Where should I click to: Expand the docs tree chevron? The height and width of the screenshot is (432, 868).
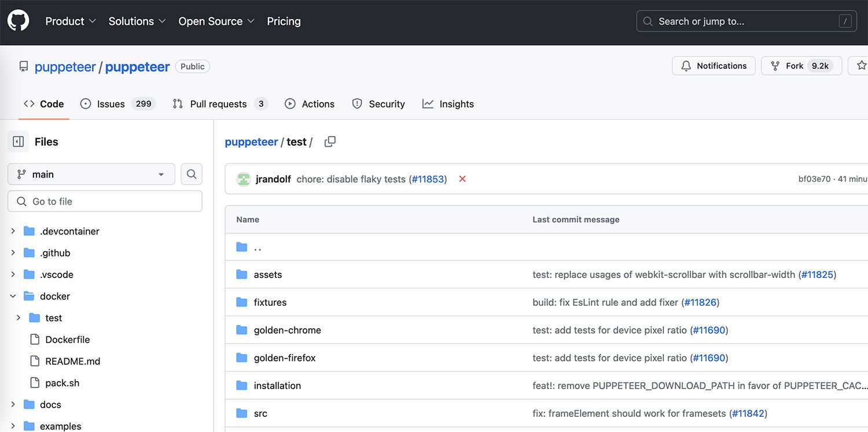(x=13, y=405)
